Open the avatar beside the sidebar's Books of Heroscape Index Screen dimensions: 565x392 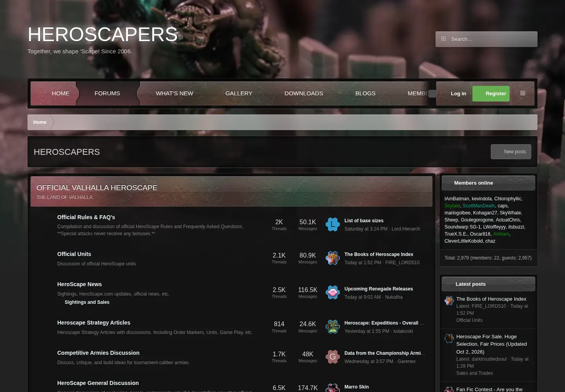click(x=449, y=301)
